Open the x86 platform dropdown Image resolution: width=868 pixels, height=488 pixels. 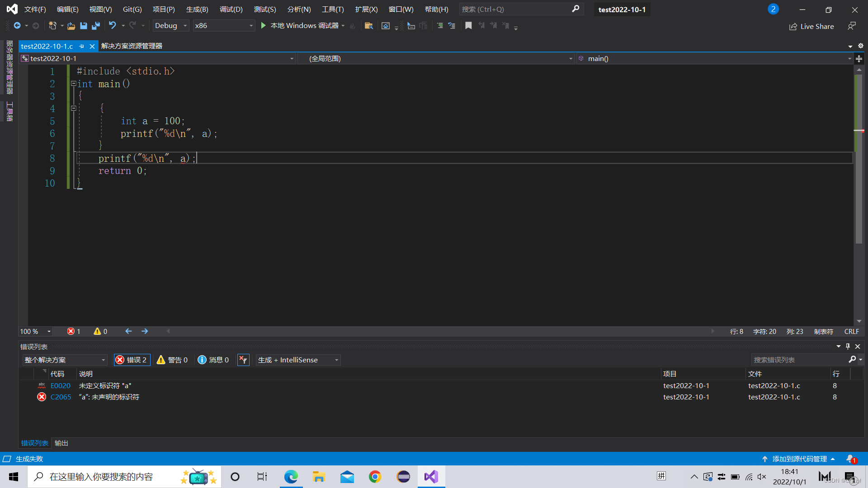pyautogui.click(x=223, y=26)
